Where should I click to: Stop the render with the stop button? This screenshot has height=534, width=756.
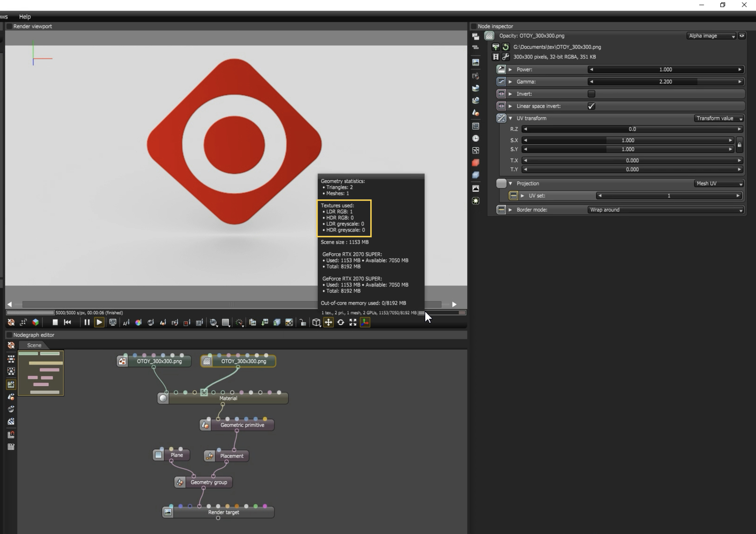[x=55, y=322]
